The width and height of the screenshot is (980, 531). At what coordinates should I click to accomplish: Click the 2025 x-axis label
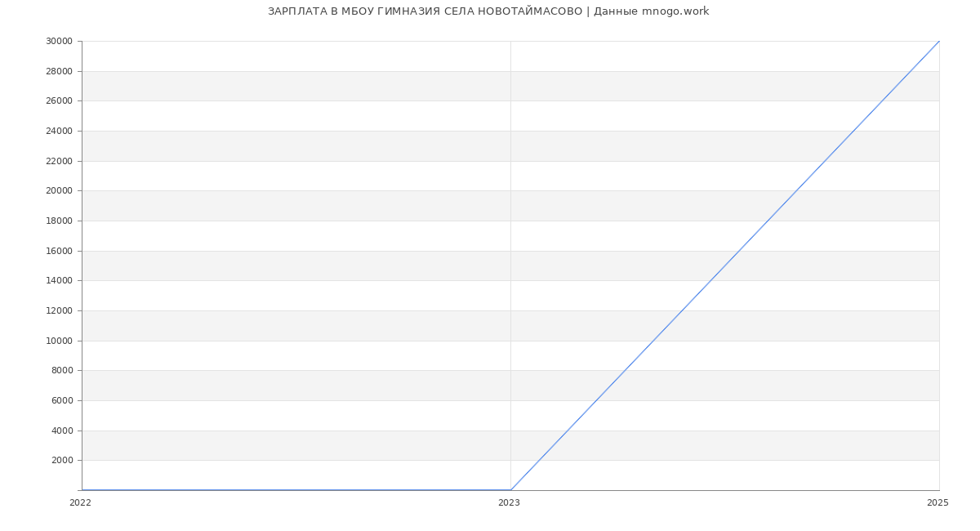click(x=938, y=503)
